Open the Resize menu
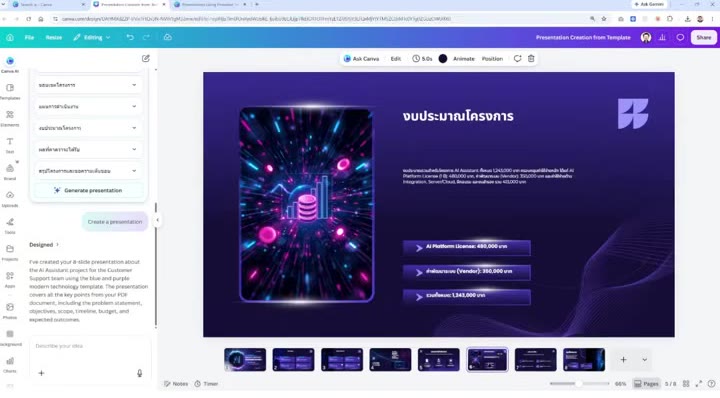The height and width of the screenshot is (398, 720). 54,37
